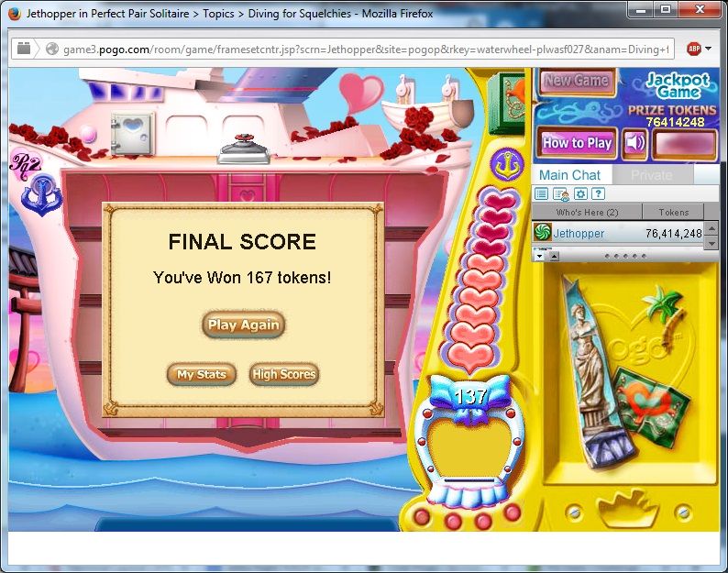Open the How to Play instructions

[577, 143]
